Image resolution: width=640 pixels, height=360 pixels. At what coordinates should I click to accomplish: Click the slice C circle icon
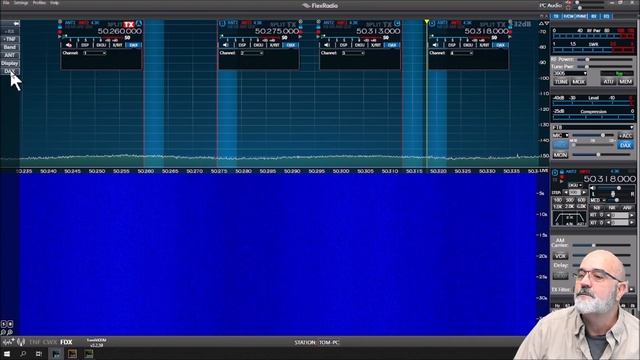click(397, 24)
